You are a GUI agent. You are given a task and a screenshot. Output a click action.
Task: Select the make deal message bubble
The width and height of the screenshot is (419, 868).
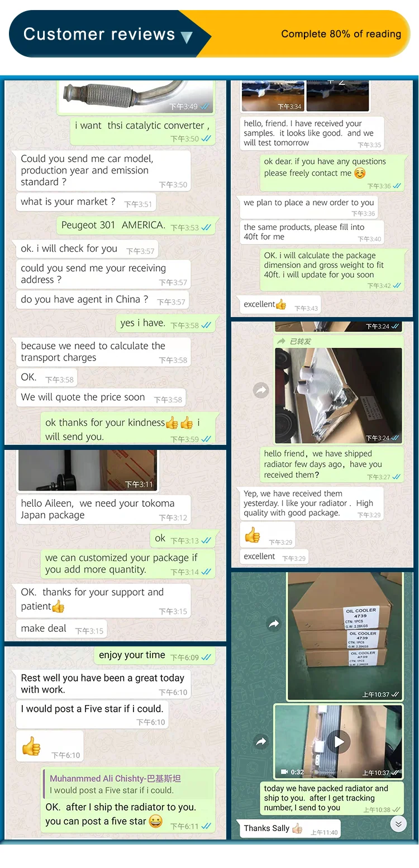tap(61, 629)
